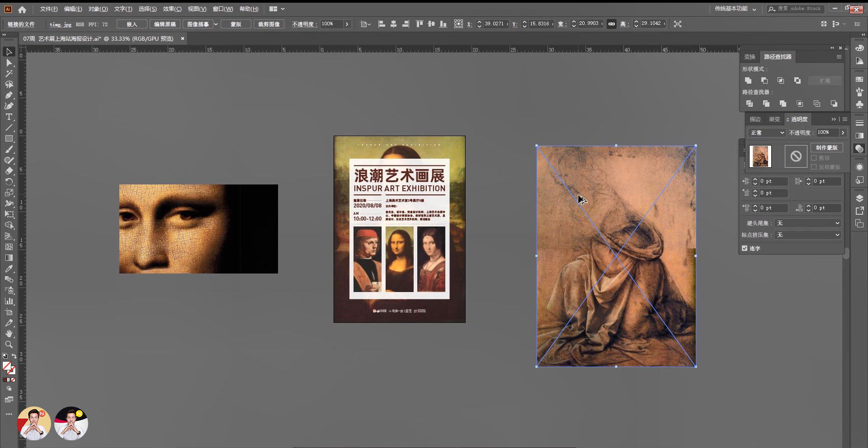Select the Scale tool
This screenshot has height=448, width=868.
click(9, 193)
